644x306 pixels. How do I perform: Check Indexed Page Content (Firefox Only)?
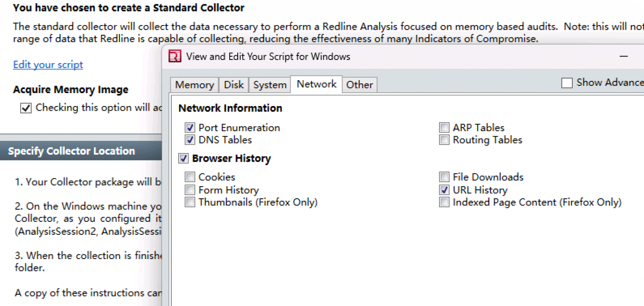point(444,202)
